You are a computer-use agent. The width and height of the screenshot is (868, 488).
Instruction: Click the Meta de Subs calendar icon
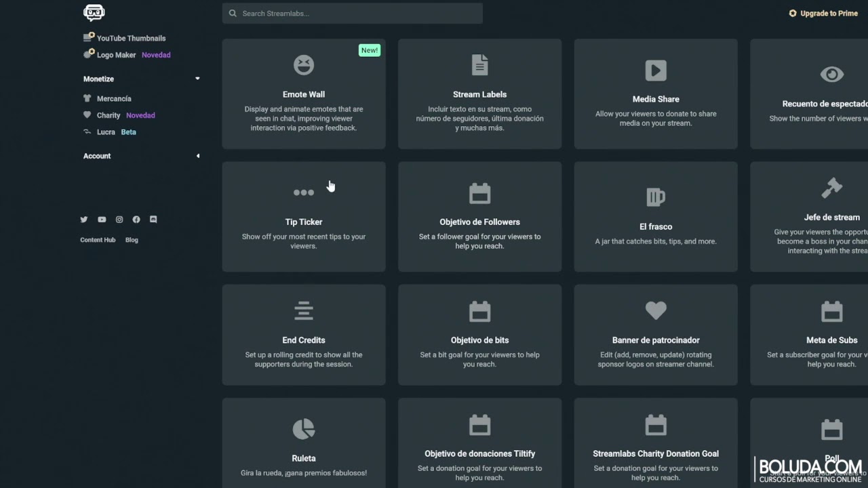click(832, 311)
